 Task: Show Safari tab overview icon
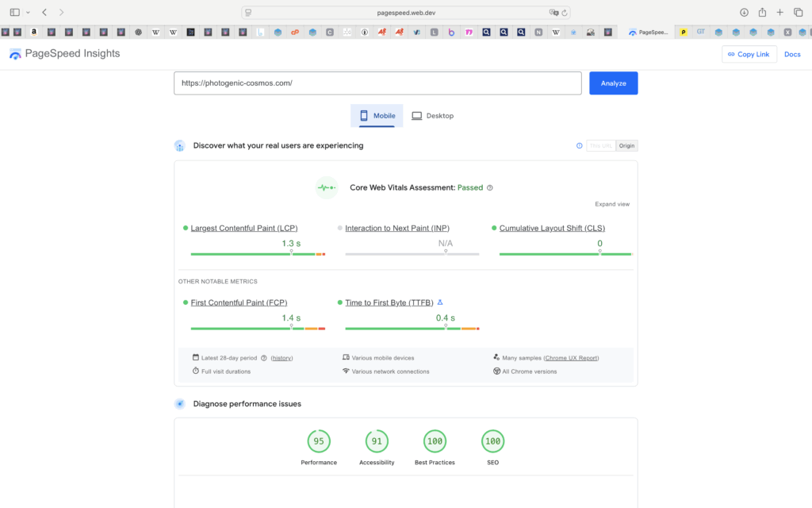(x=799, y=12)
